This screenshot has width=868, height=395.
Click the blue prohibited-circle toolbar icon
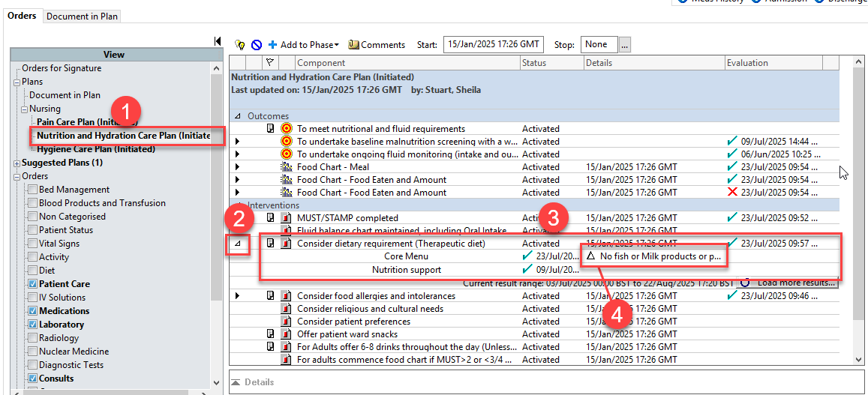point(257,45)
